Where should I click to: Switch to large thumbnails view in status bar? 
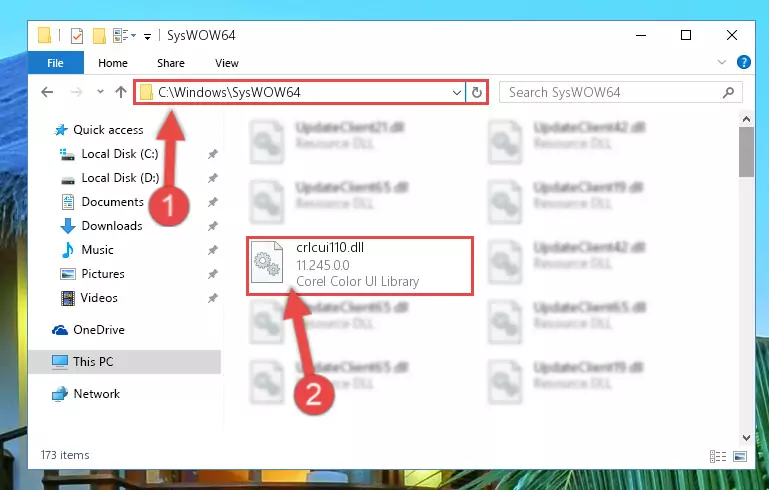pyautogui.click(x=740, y=457)
